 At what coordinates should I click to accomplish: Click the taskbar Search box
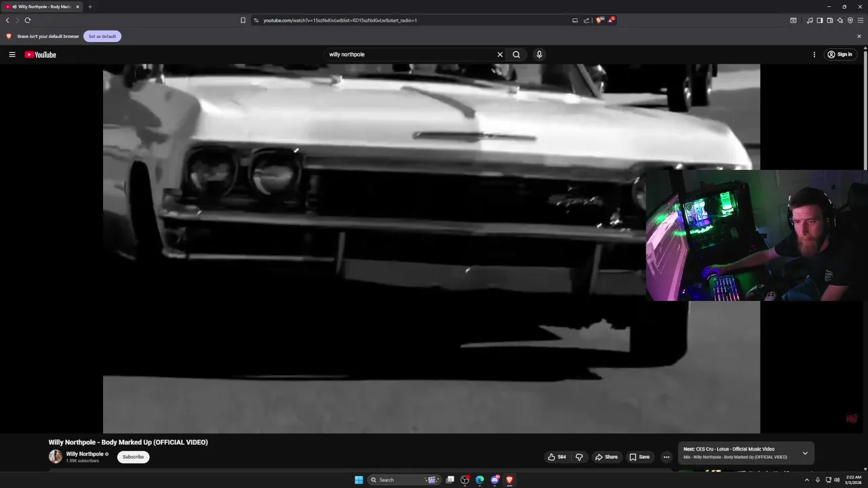[404, 480]
